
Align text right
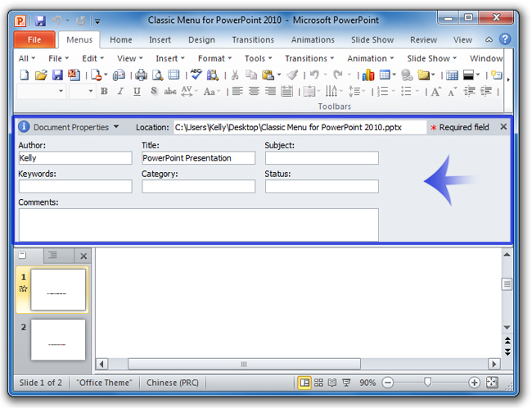tap(270, 91)
